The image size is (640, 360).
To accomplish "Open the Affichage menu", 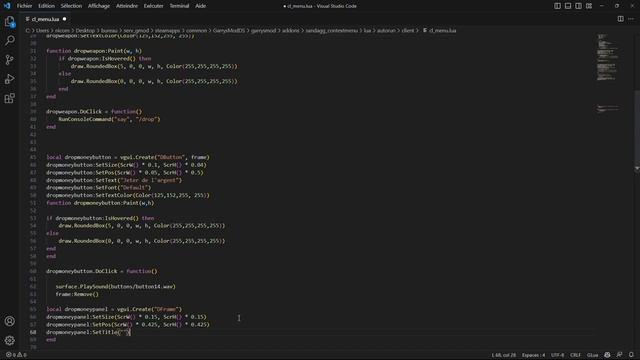I will click(x=99, y=6).
